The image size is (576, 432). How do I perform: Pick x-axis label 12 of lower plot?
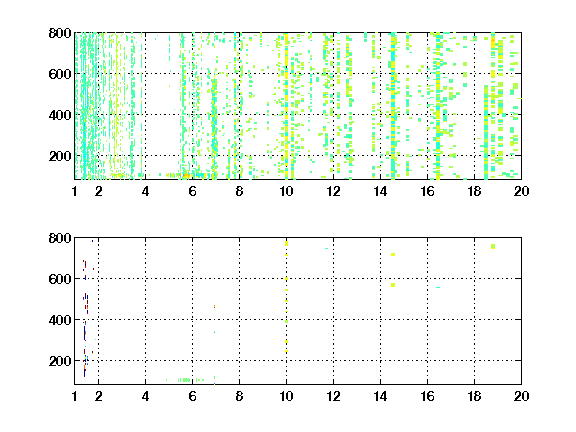[x=333, y=396]
